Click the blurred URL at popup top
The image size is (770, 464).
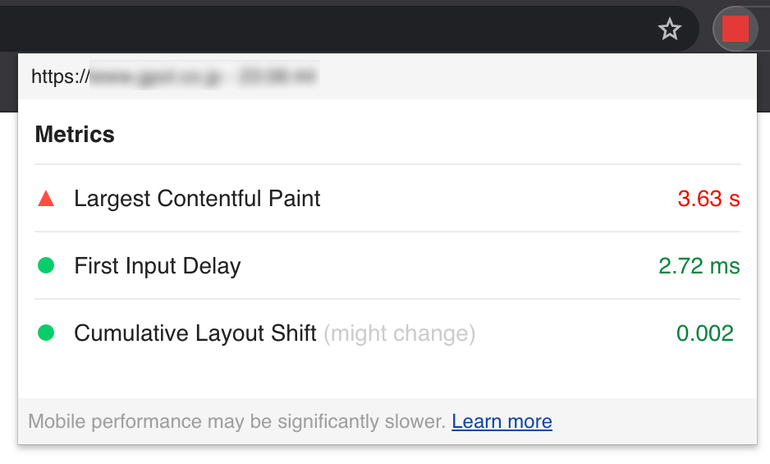pos(205,77)
